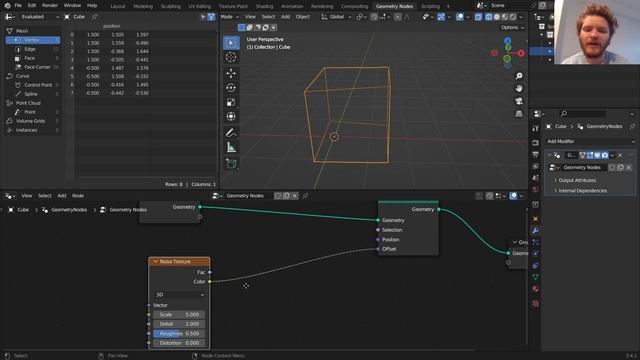Click the Blender logo menu icon
The width and height of the screenshot is (640, 360).
[x=7, y=6]
